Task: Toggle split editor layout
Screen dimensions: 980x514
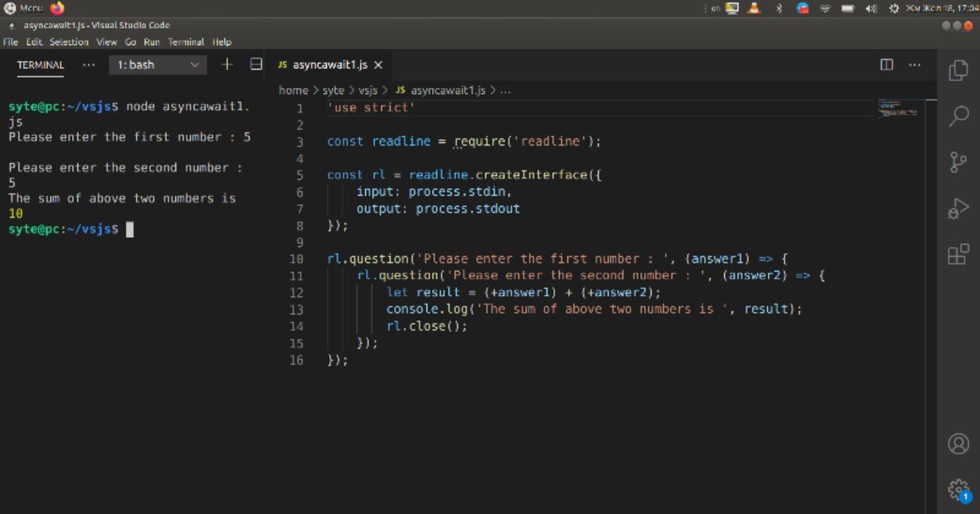Action: (x=887, y=65)
